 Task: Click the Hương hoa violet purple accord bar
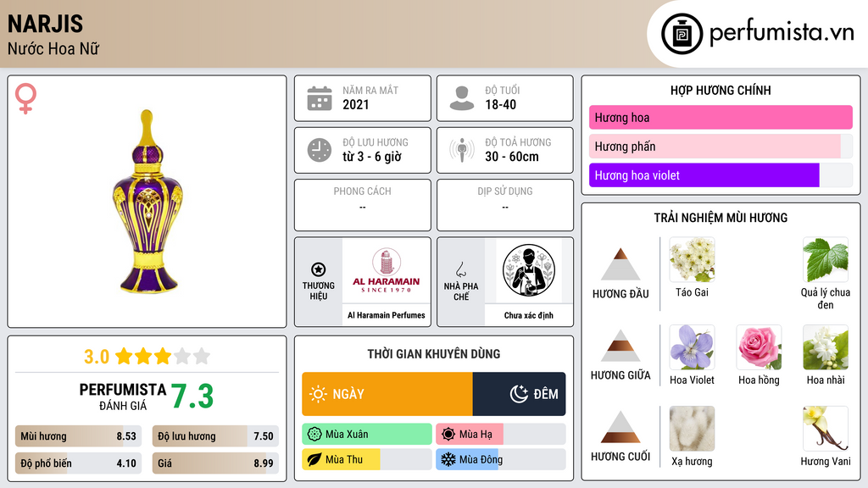click(721, 175)
